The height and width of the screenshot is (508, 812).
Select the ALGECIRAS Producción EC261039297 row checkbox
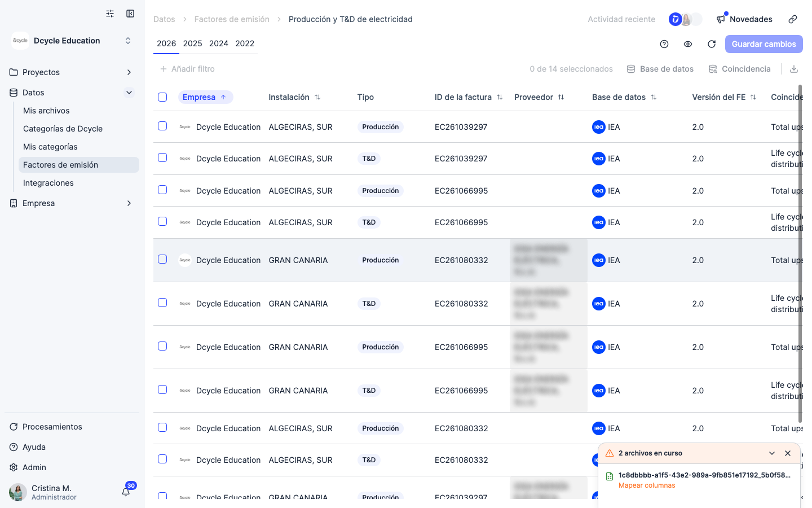coord(162,126)
